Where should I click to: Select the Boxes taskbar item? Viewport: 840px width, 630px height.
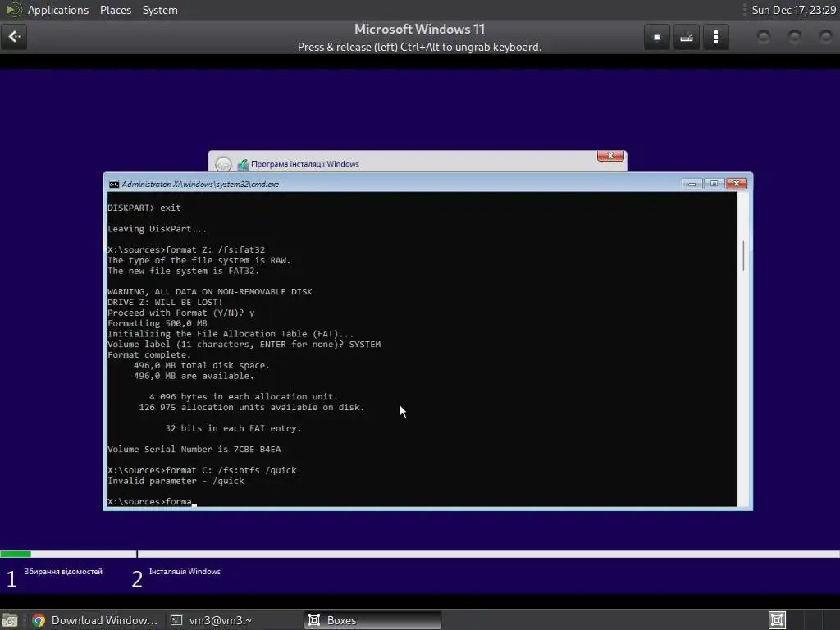[372, 620]
